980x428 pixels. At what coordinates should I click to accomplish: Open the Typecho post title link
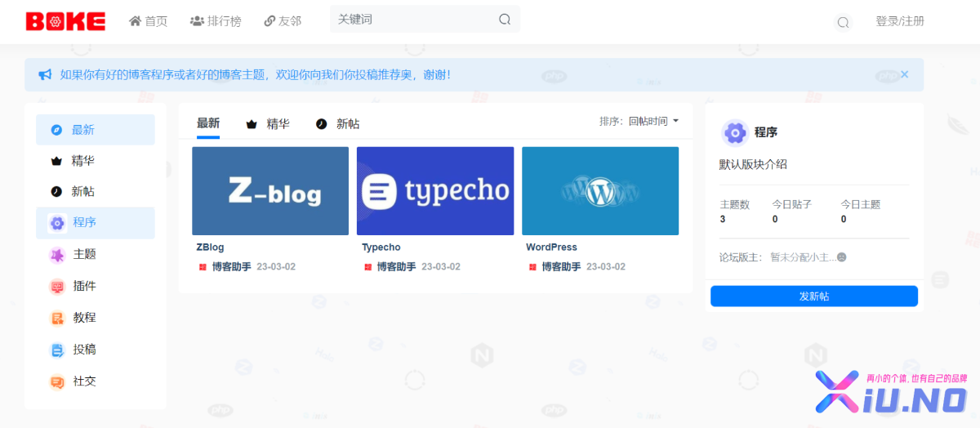[381, 247]
